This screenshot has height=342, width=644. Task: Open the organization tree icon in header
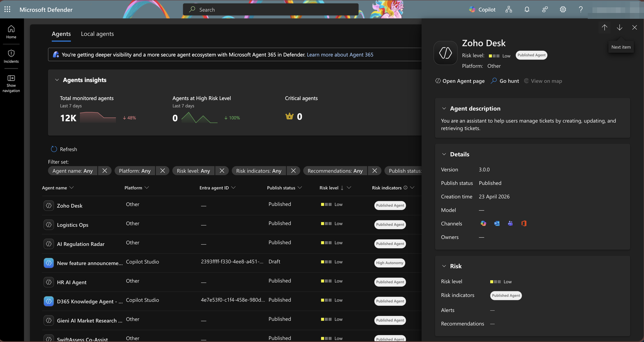coord(509,9)
